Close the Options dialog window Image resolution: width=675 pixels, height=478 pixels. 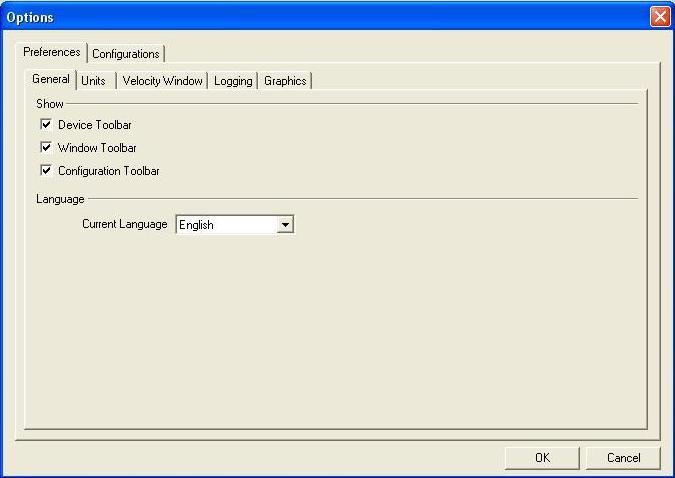pyautogui.click(x=660, y=17)
